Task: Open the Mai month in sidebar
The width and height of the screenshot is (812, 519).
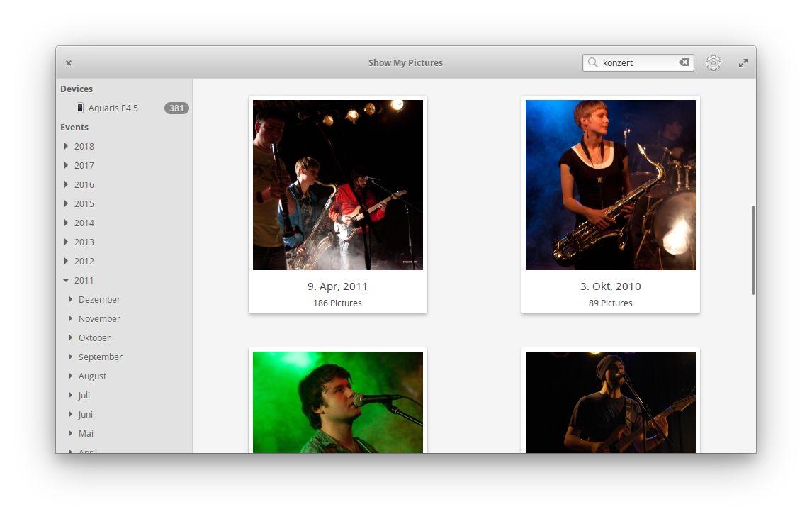Action: [x=86, y=433]
